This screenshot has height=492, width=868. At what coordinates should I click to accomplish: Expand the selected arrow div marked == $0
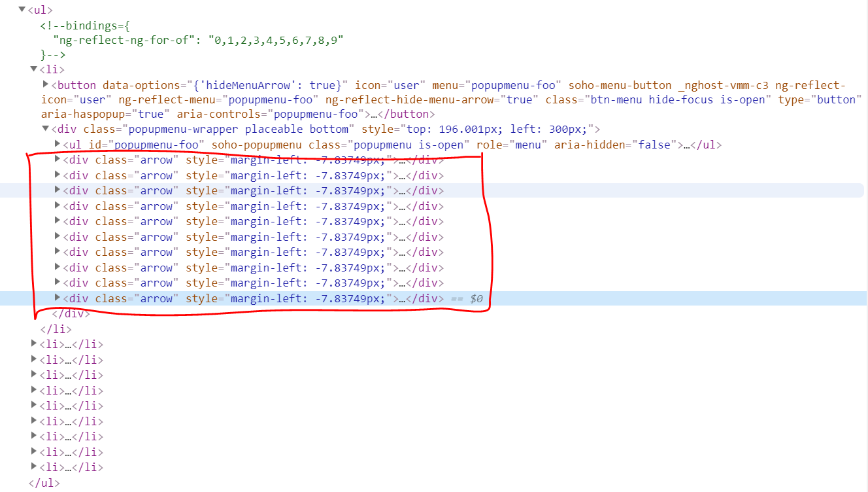tap(58, 298)
